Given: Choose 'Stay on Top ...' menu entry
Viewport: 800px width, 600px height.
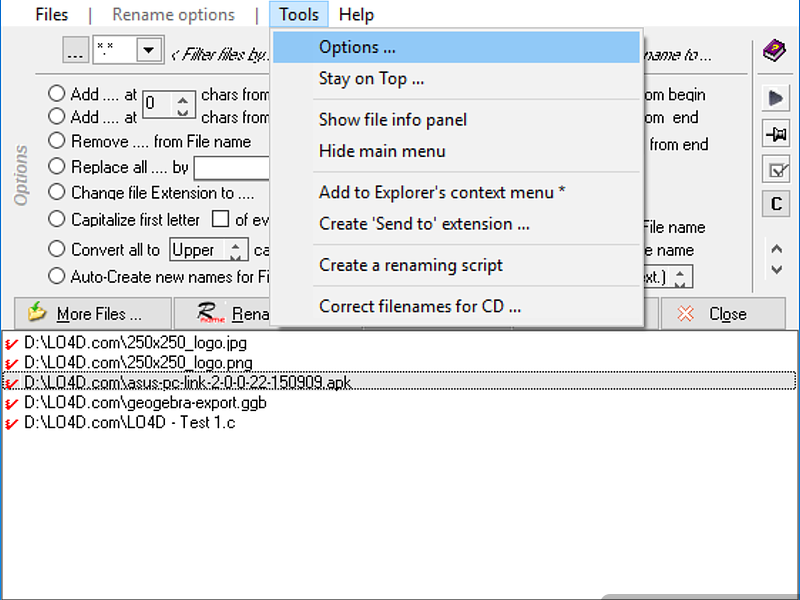Looking at the screenshot, I should 456,79.
